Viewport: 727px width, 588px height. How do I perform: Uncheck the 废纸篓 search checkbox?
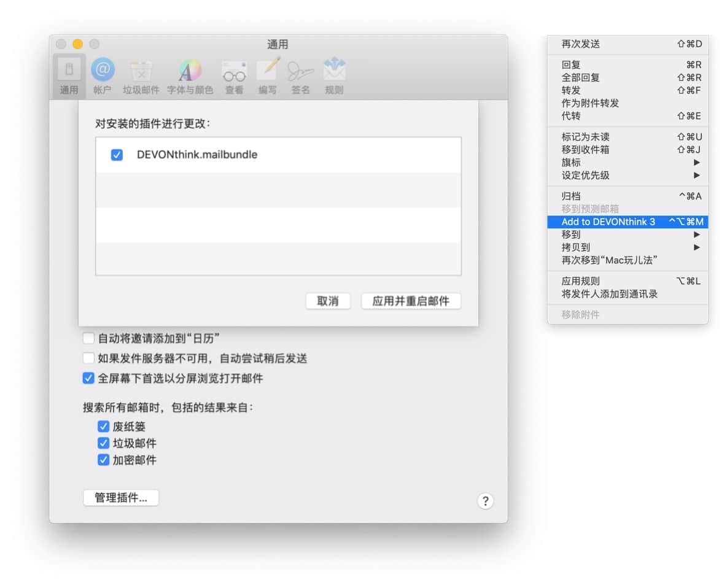pyautogui.click(x=103, y=427)
